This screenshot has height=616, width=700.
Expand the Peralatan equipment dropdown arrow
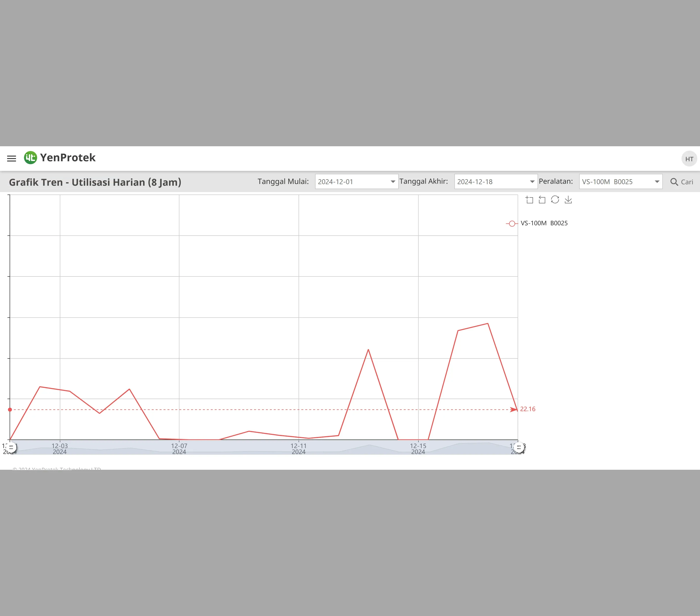(x=657, y=182)
